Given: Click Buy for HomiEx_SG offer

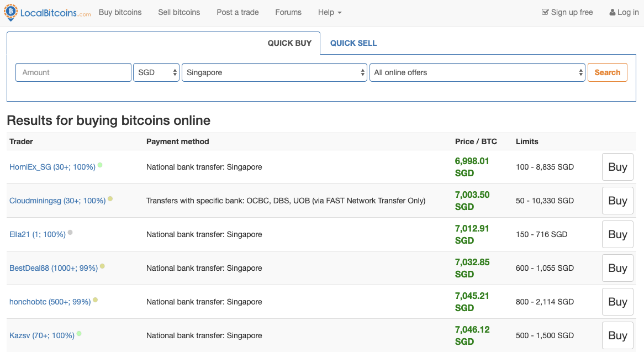Looking at the screenshot, I should pos(617,167).
